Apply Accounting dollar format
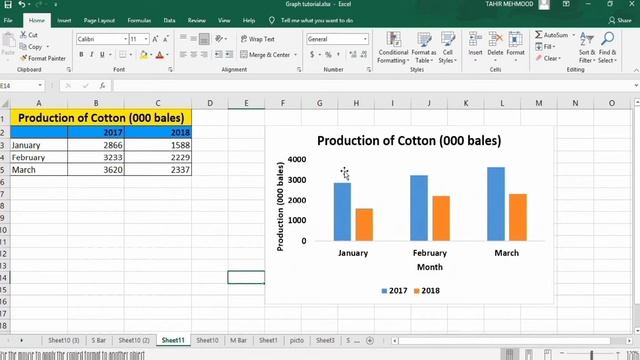This screenshot has width=640, height=360. click(312, 55)
